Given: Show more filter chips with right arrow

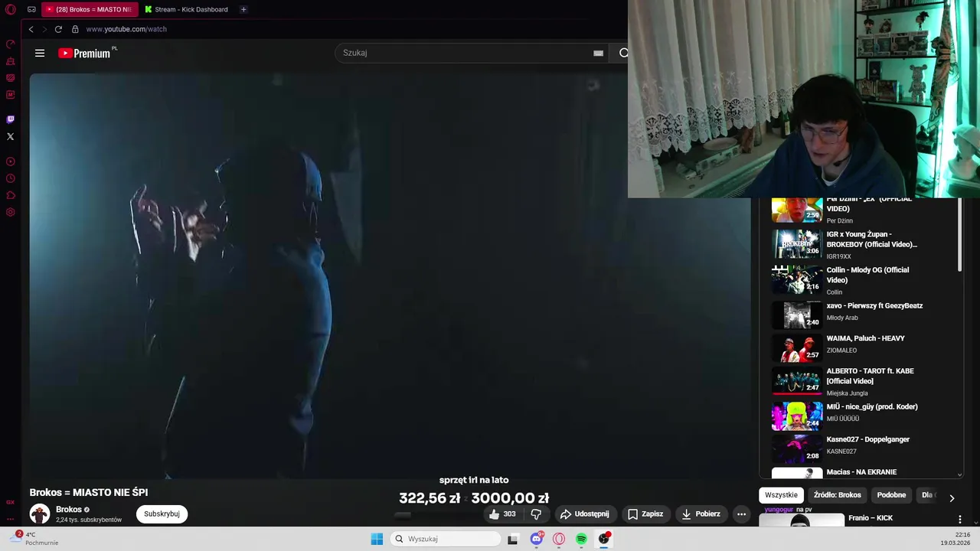Looking at the screenshot, I should (952, 498).
